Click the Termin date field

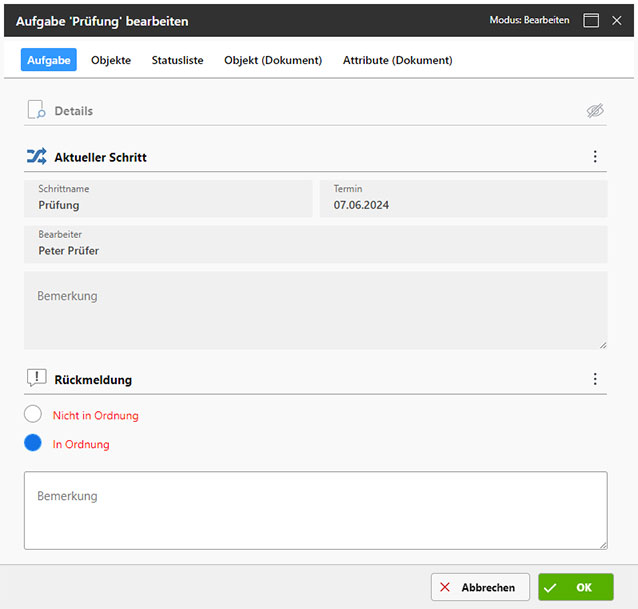463,199
